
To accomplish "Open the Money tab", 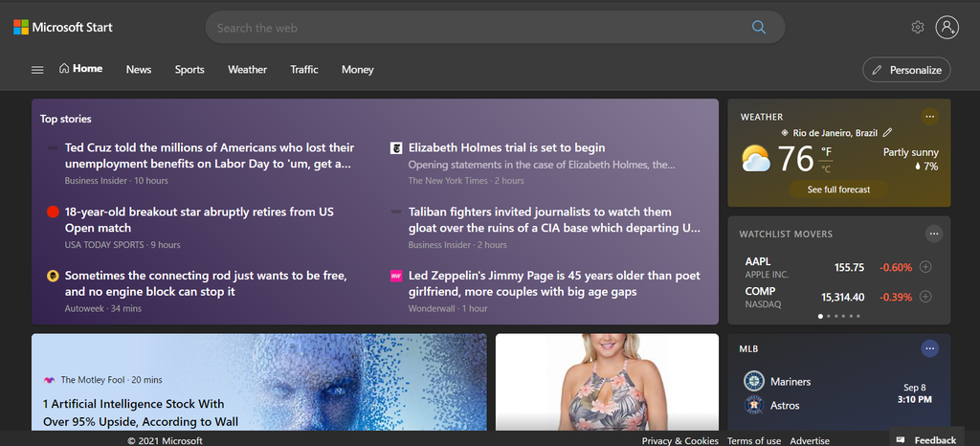I will click(x=358, y=69).
